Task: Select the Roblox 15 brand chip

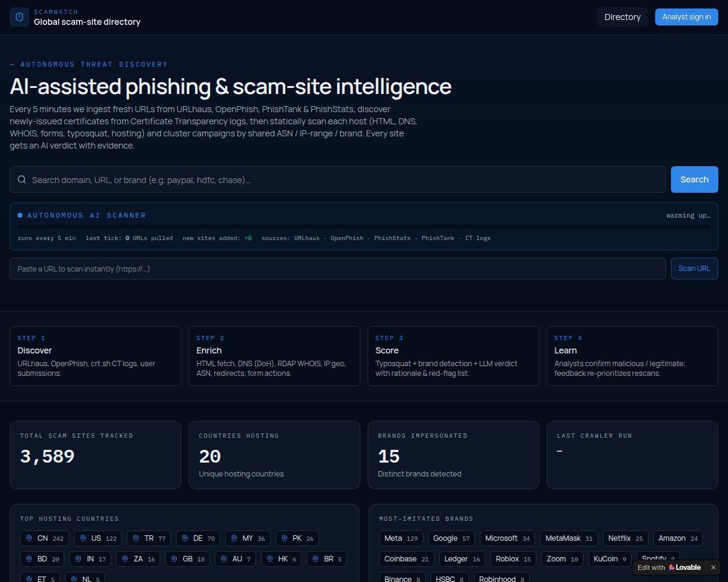Action: 513,559
